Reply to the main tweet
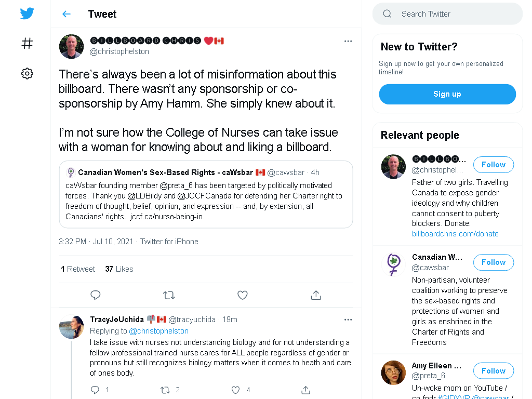This screenshot has height=399, width=532. click(x=96, y=295)
